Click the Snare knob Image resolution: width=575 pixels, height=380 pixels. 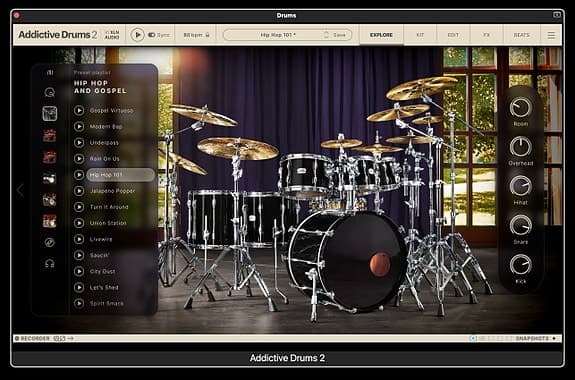[x=520, y=225]
